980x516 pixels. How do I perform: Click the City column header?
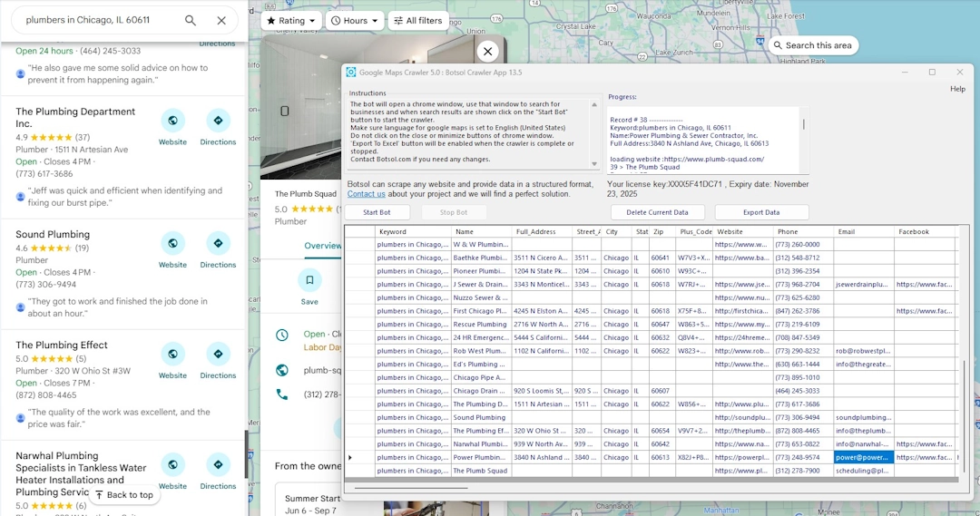[618, 232]
